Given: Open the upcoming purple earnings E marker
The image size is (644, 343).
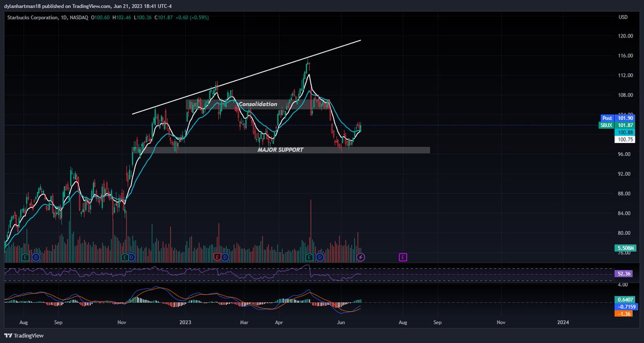Looking at the screenshot, I should point(402,257).
